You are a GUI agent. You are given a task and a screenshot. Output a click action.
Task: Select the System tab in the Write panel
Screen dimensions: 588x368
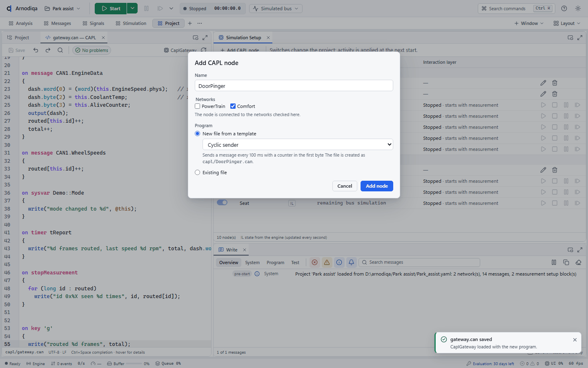252,263
